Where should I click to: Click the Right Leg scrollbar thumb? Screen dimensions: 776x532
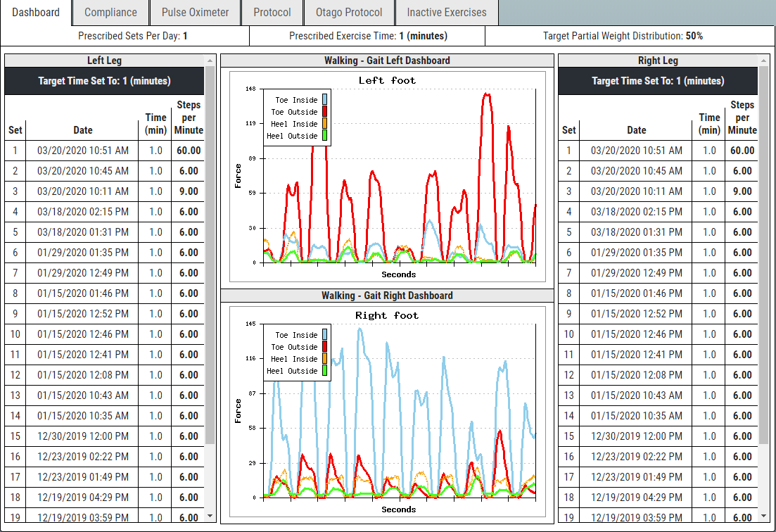click(x=763, y=255)
